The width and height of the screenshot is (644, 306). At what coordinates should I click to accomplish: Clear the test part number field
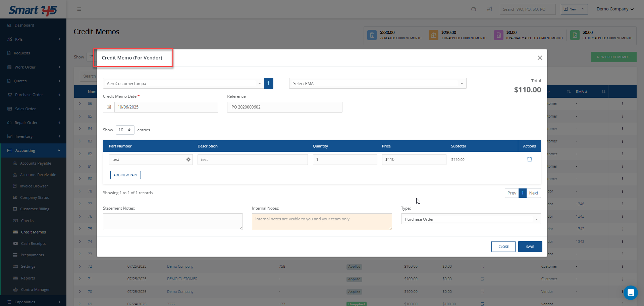tap(189, 160)
